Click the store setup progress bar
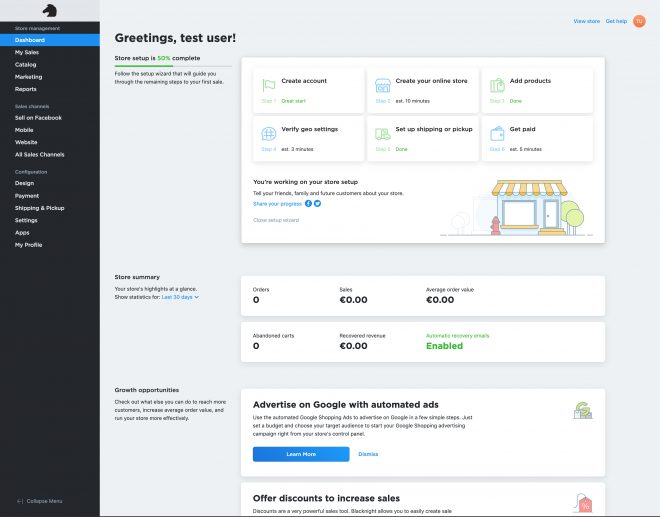This screenshot has width=660, height=517. 173,66
